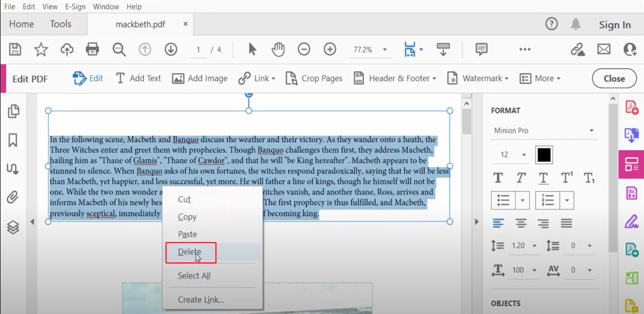Print the document using printer icon

coord(92,49)
